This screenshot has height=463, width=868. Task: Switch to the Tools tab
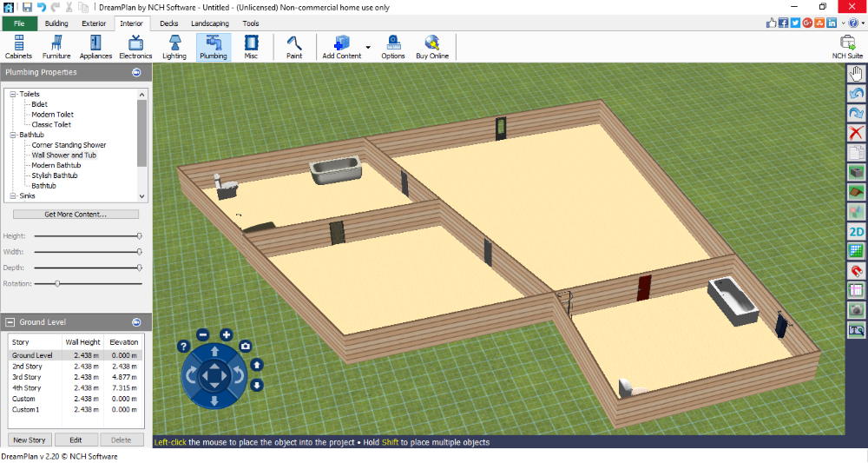point(251,23)
